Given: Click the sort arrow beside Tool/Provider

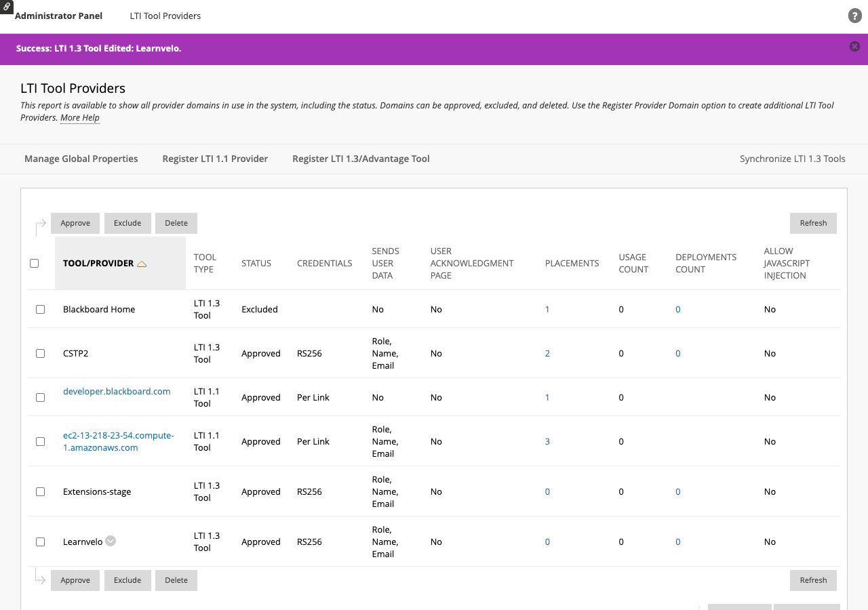Looking at the screenshot, I should 142,264.
